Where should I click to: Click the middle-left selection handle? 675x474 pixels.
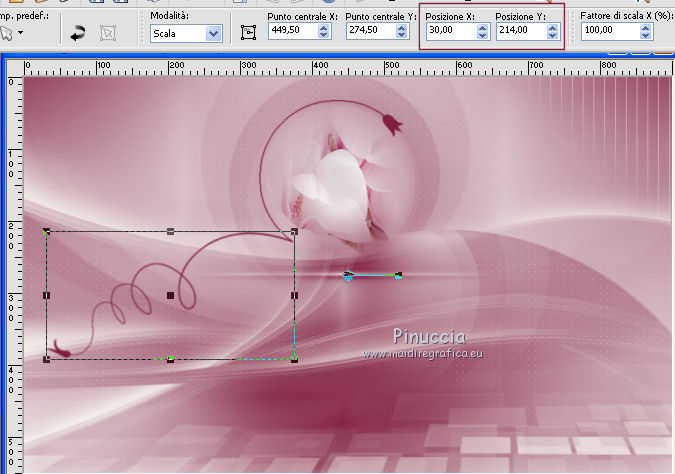pyautogui.click(x=46, y=295)
